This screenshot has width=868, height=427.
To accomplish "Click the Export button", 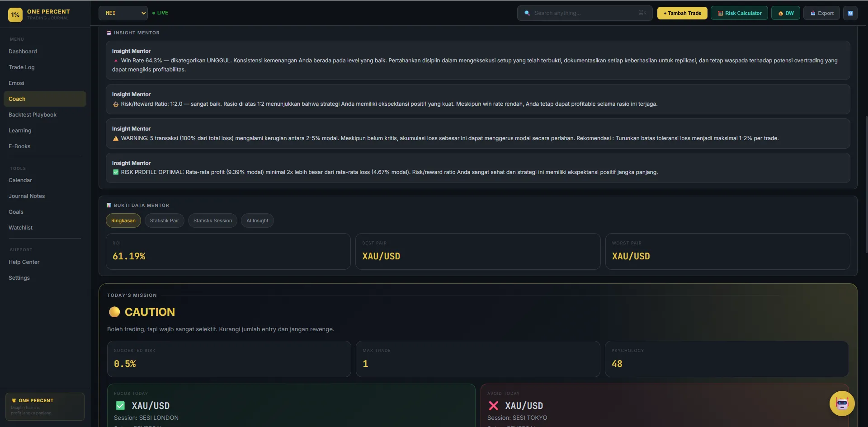I will point(822,13).
